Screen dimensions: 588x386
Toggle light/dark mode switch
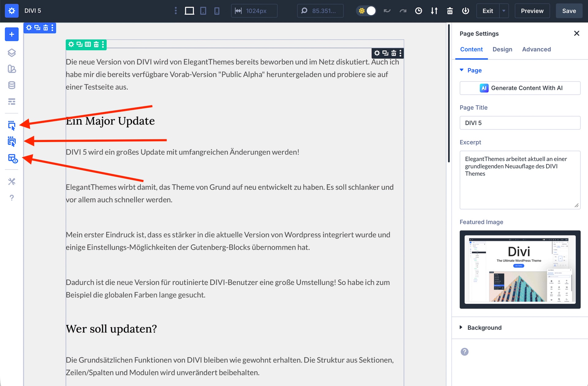coord(366,11)
